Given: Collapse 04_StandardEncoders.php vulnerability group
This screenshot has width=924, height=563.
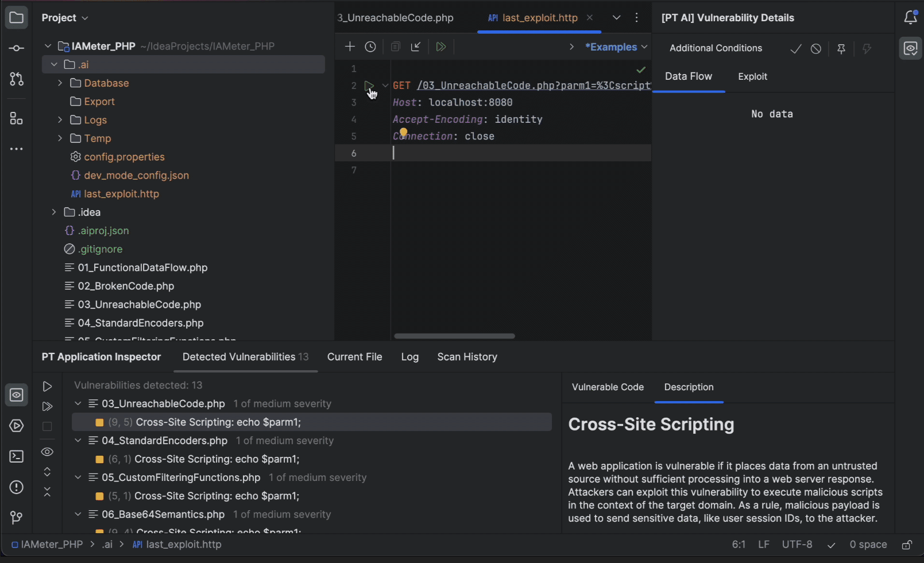Looking at the screenshot, I should pyautogui.click(x=78, y=441).
